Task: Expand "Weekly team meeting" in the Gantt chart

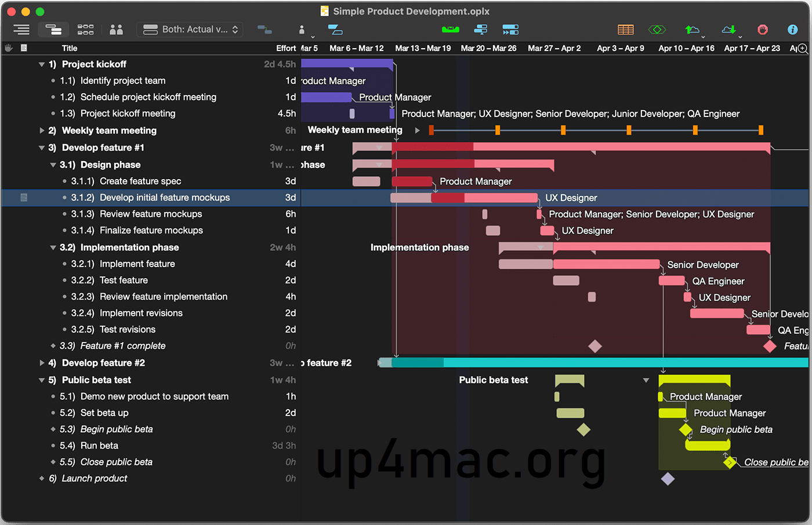Action: point(417,130)
